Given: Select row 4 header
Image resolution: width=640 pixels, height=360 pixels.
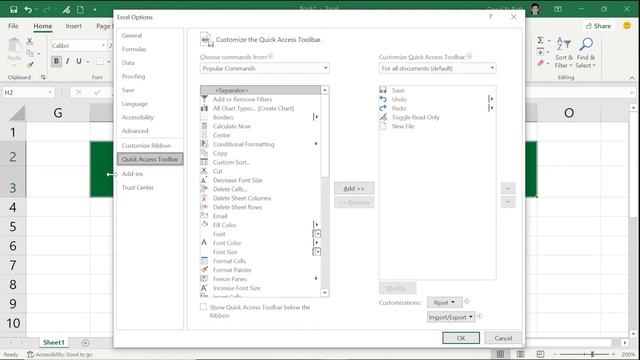Looking at the screenshot, I should coord(13,207).
